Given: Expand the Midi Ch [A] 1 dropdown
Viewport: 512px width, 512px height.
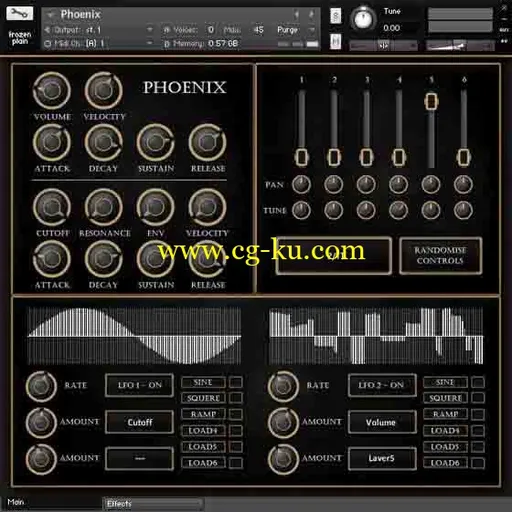Looking at the screenshot, I should point(150,43).
